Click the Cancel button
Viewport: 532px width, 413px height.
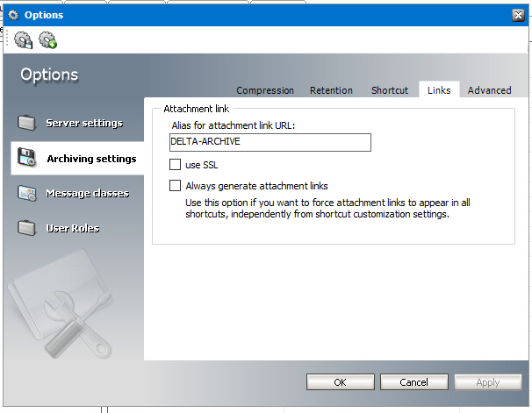click(x=414, y=382)
